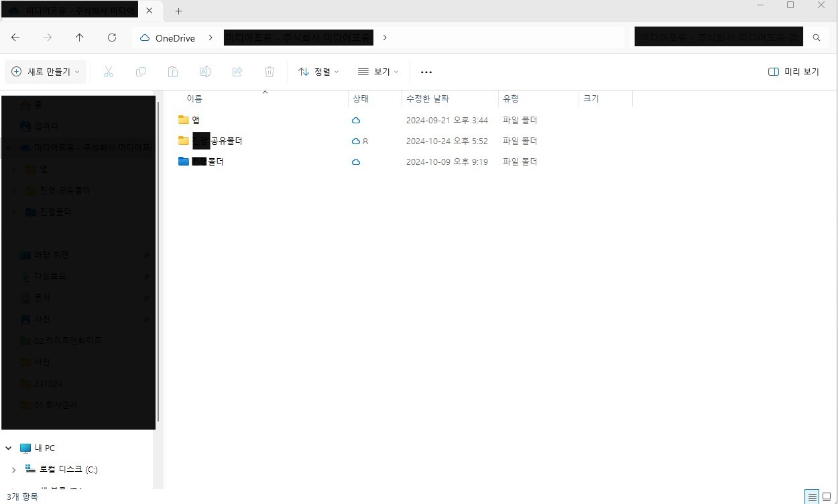Viewport: 838px width, 504px height.
Task: Open the 정렬 sort dropdown
Action: pyautogui.click(x=318, y=72)
